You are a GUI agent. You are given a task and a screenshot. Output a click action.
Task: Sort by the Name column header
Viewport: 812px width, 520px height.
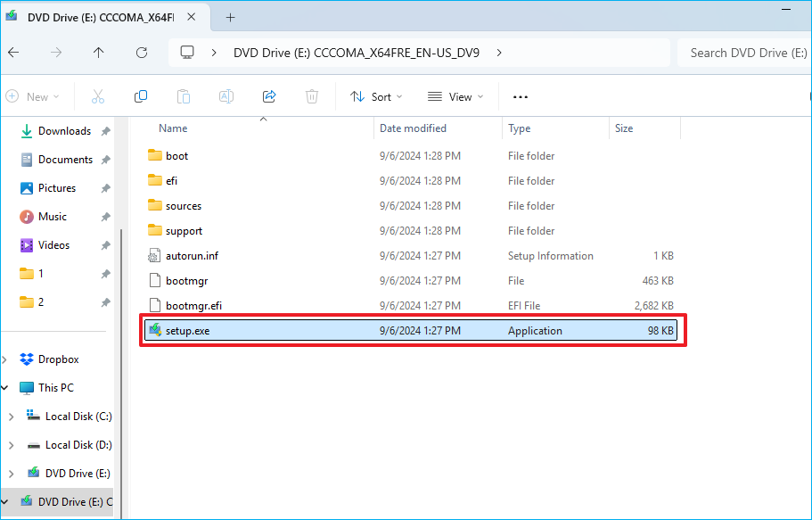pos(173,128)
